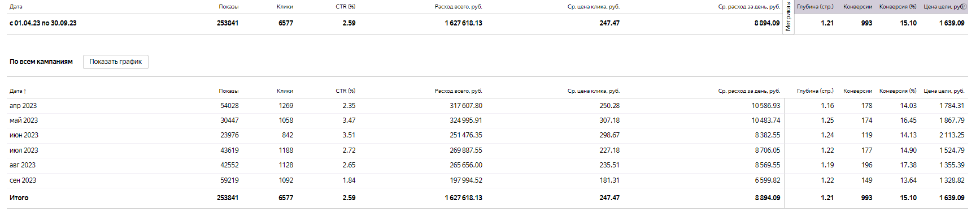This screenshot has height=220, width=980.
Task: Sort lower table by Конверсия (%) column
Action: (898, 91)
